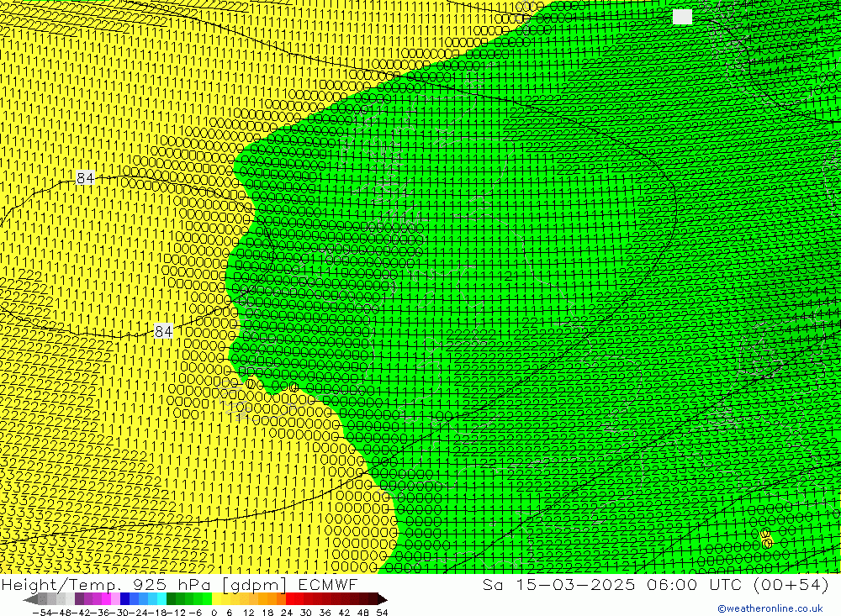Screen dimensions: 841x616
Task: Click the left grey arrow of color scale
Action: tap(30, 599)
